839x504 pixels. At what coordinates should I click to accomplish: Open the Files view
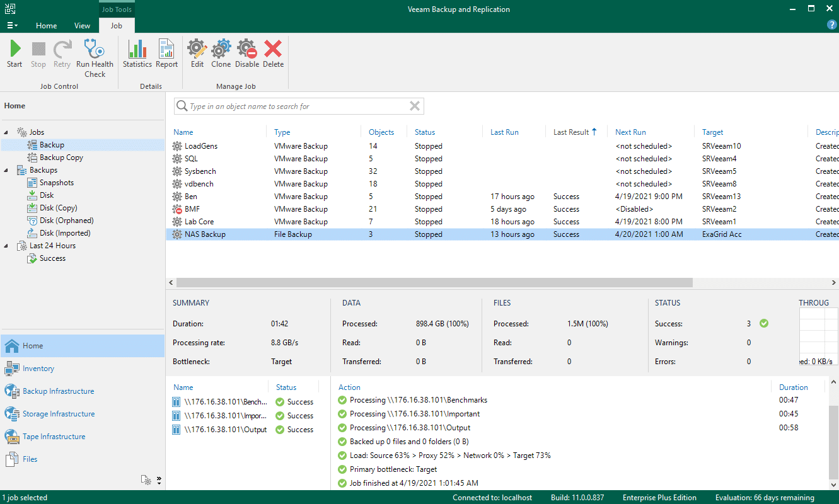click(82, 459)
